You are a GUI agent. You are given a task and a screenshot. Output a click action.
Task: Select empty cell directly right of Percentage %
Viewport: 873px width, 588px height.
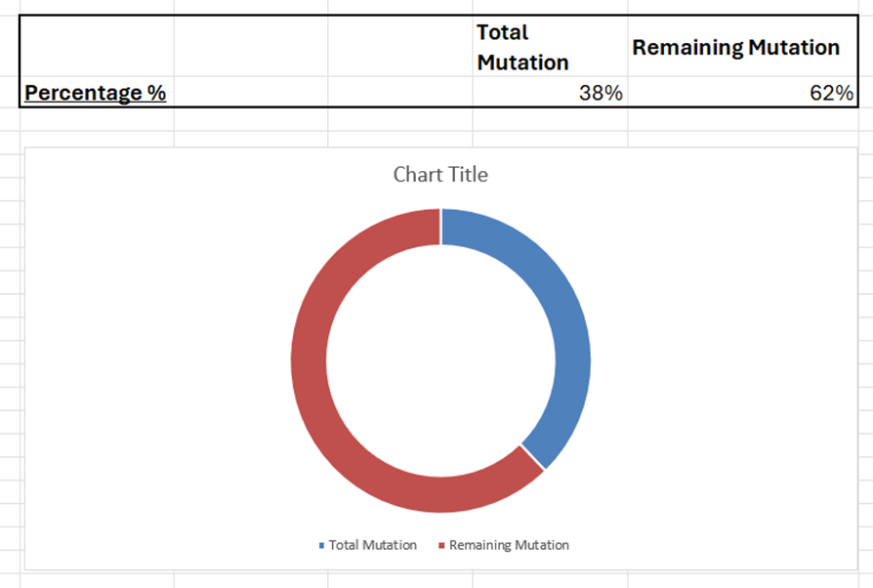[x=251, y=93]
